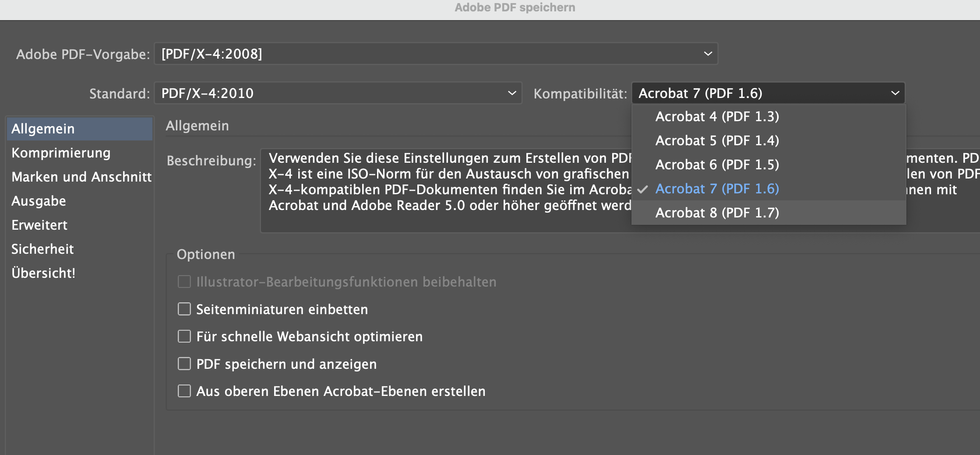Select the Ausgabe category
Image resolution: width=980 pixels, height=455 pixels.
(39, 201)
